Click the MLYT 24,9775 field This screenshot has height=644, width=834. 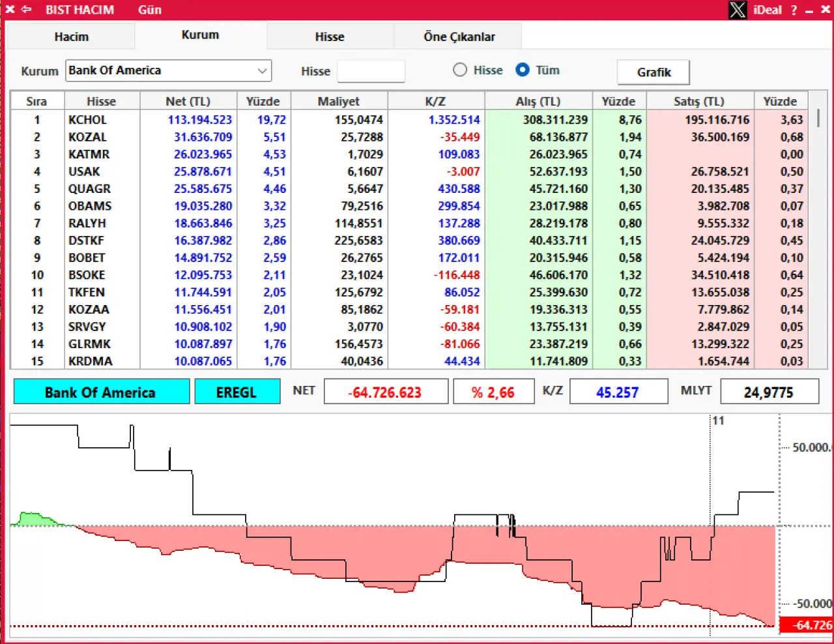[x=769, y=392]
